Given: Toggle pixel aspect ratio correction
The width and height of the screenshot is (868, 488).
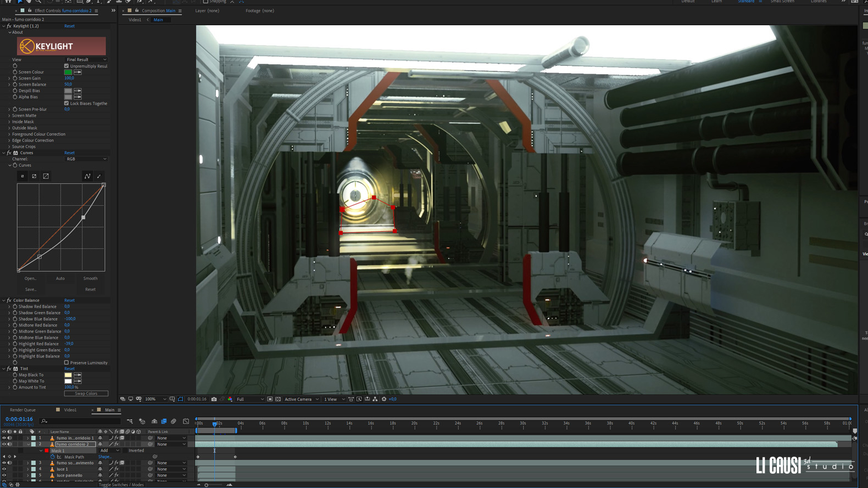Looking at the screenshot, I should pyautogui.click(x=351, y=399).
